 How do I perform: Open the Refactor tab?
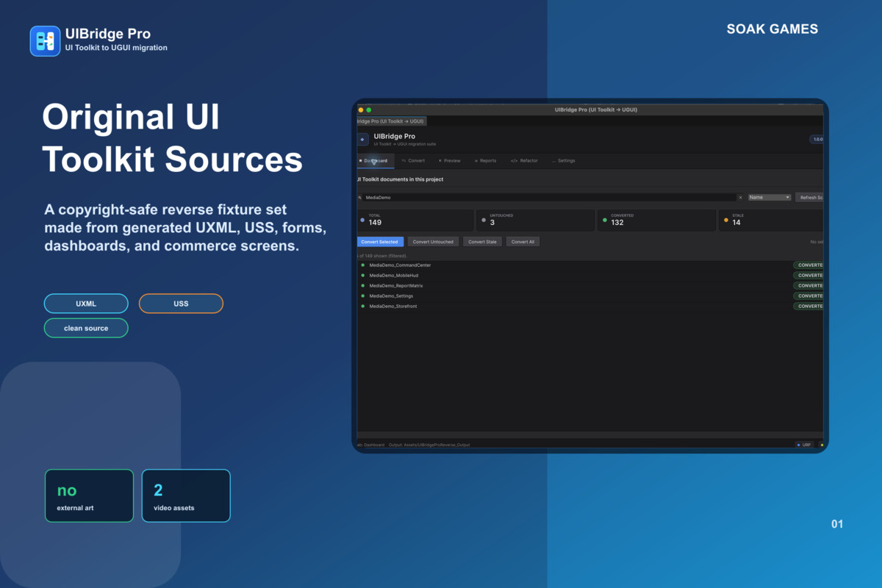click(x=524, y=161)
